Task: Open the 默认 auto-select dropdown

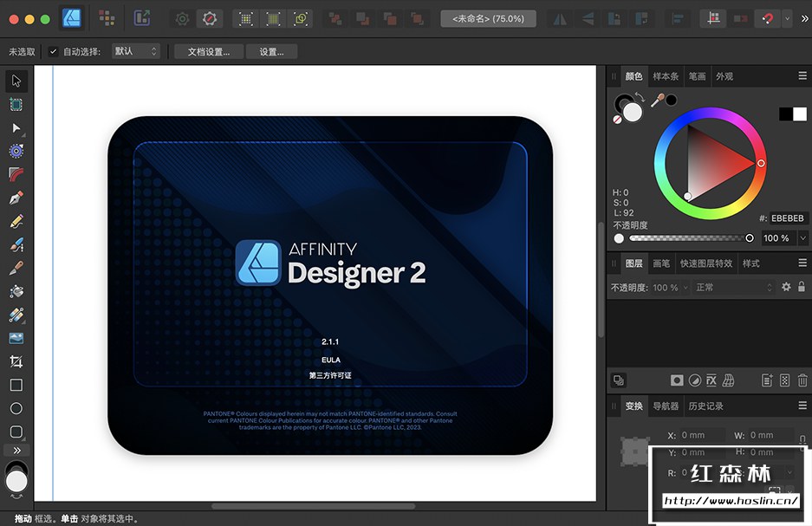Action: tap(136, 52)
